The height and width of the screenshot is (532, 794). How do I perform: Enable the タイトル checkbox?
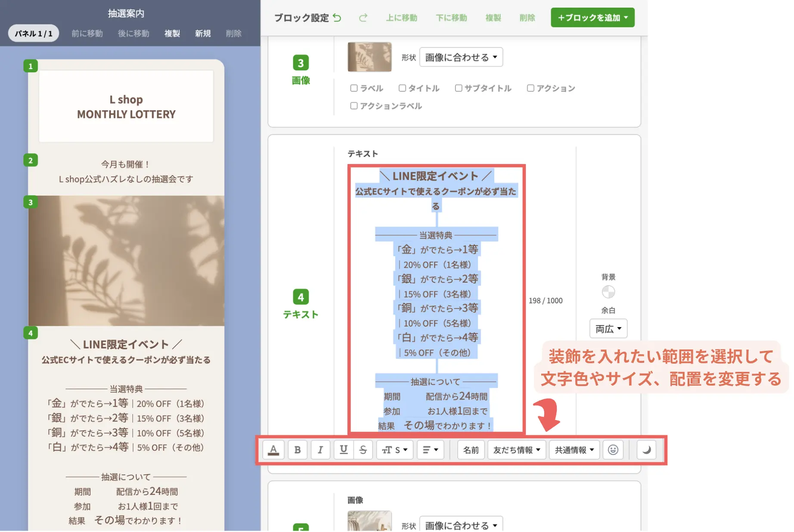pos(402,88)
